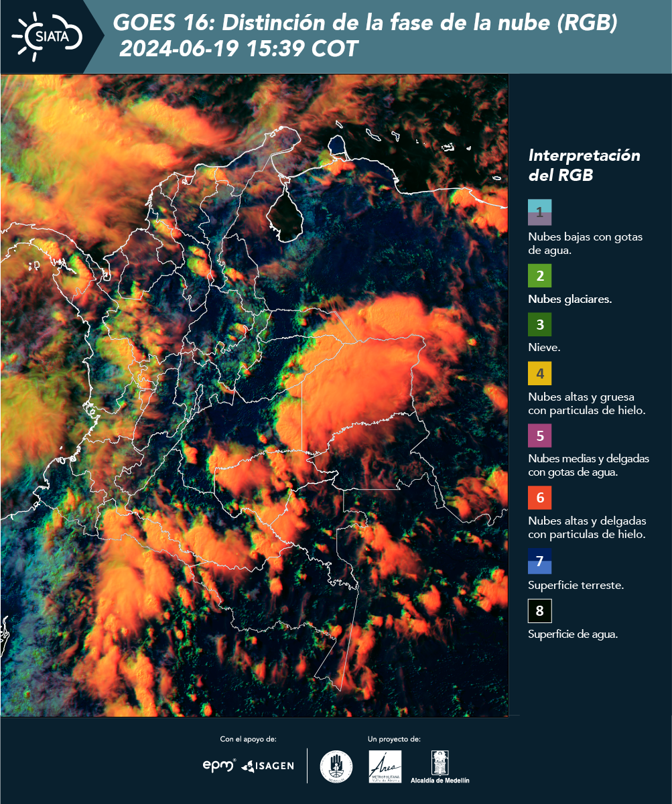Click the 'Un proyecto de:' text
This screenshot has width=672, height=804.
point(394,739)
